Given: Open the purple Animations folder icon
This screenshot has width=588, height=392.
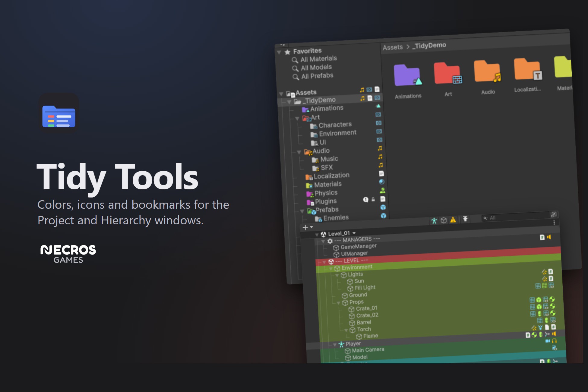Looking at the screenshot, I should coord(407,75).
